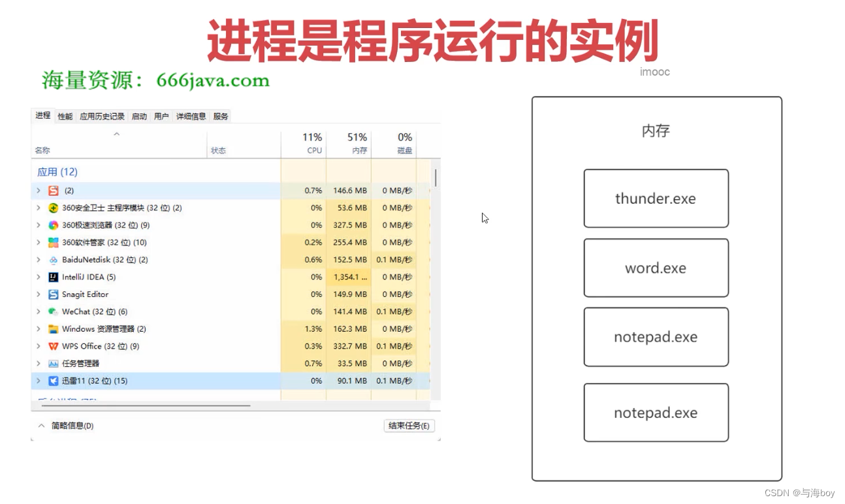The height and width of the screenshot is (504, 845).
Task: Expand the 360极速浏览器 process group
Action: pyautogui.click(x=39, y=225)
